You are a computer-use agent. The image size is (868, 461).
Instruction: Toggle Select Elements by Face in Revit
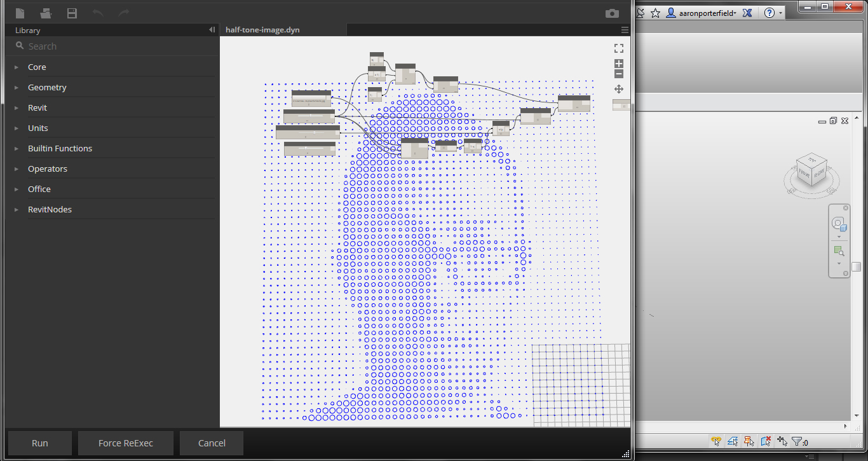coord(766,441)
